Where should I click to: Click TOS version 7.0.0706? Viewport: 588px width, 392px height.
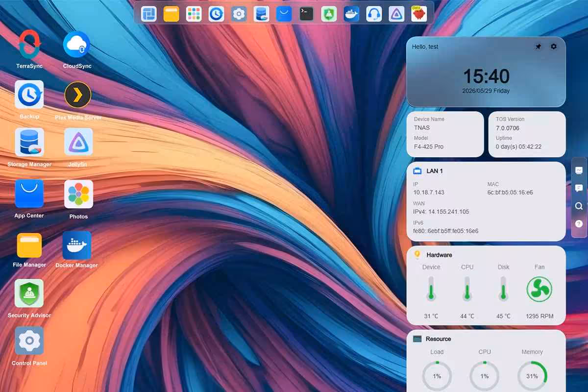click(508, 128)
